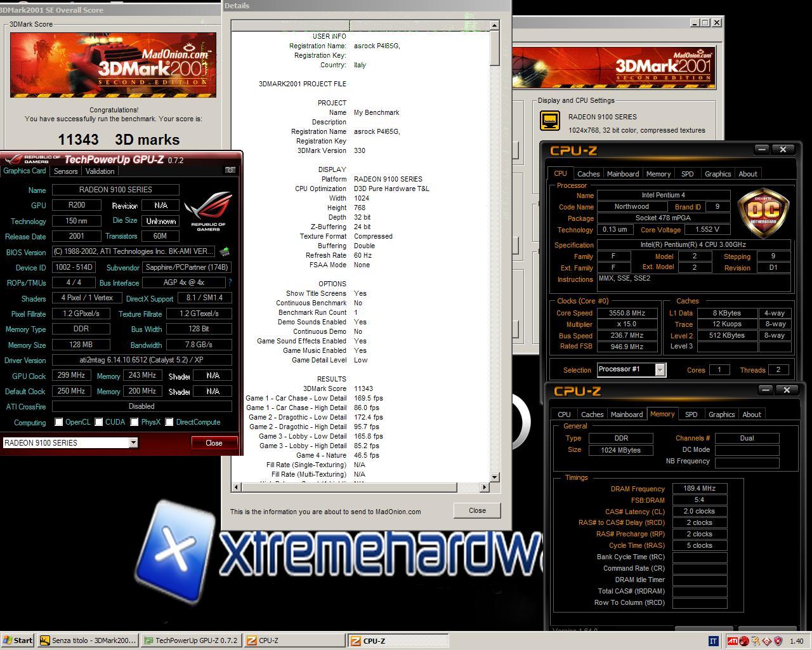Image resolution: width=812 pixels, height=650 pixels.
Task: Take a GPU-Z screenshot with the camera icon
Action: 230,170
